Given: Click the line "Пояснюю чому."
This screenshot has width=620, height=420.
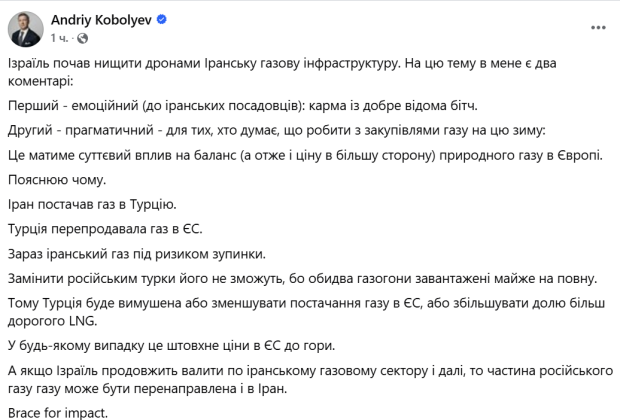Looking at the screenshot, I should pos(57,180).
